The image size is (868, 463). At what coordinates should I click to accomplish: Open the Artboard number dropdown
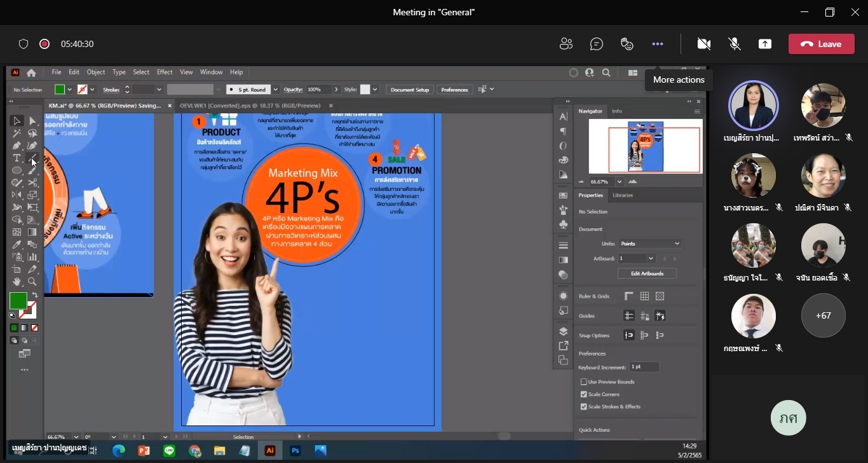click(651, 258)
